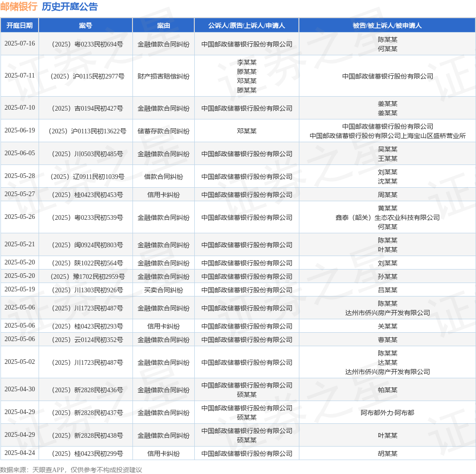
Task: Click defendant name 吴某某
Action: 387,149
